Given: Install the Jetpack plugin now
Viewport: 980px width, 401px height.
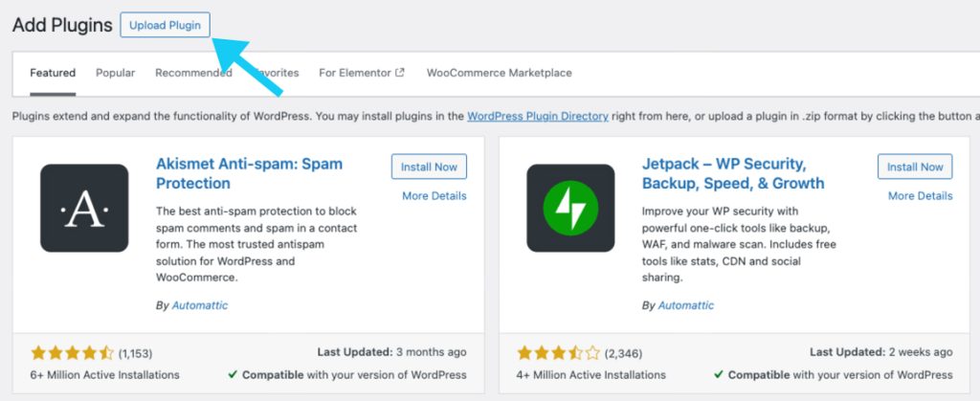Looking at the screenshot, I should [915, 167].
